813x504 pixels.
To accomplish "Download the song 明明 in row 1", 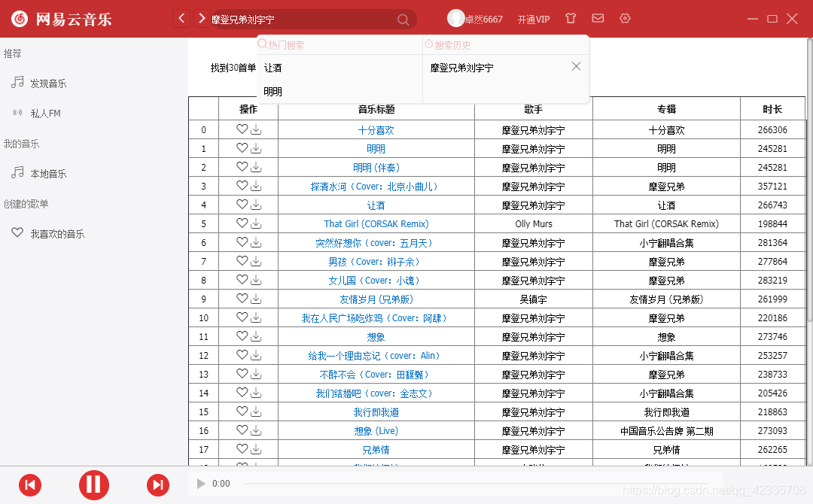I will pyautogui.click(x=256, y=149).
